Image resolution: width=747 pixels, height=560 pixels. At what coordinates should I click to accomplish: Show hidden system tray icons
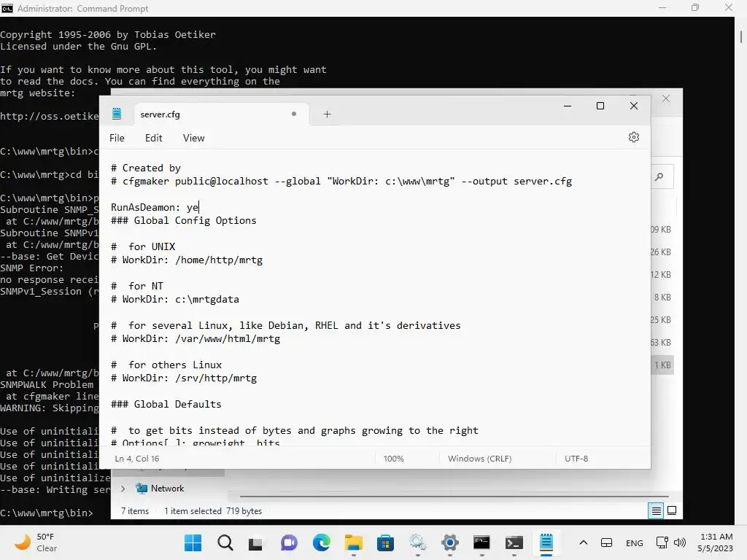583,542
